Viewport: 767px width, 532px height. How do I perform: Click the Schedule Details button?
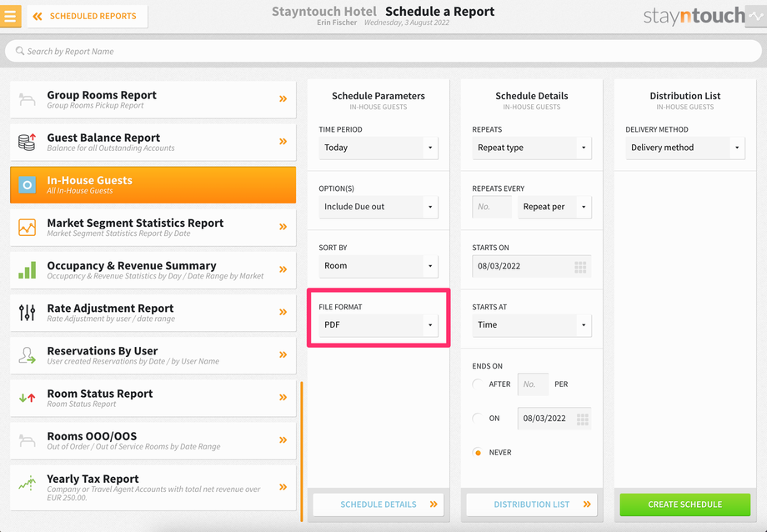(x=378, y=504)
